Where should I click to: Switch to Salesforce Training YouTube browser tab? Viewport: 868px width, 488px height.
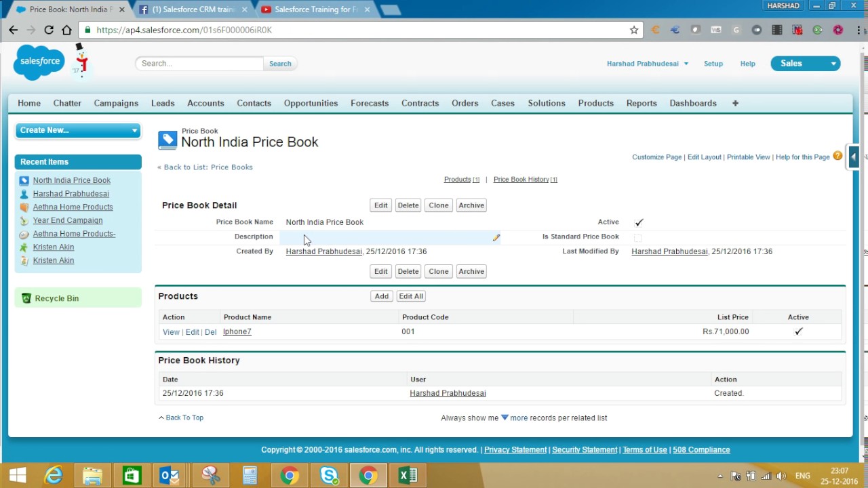(317, 9)
